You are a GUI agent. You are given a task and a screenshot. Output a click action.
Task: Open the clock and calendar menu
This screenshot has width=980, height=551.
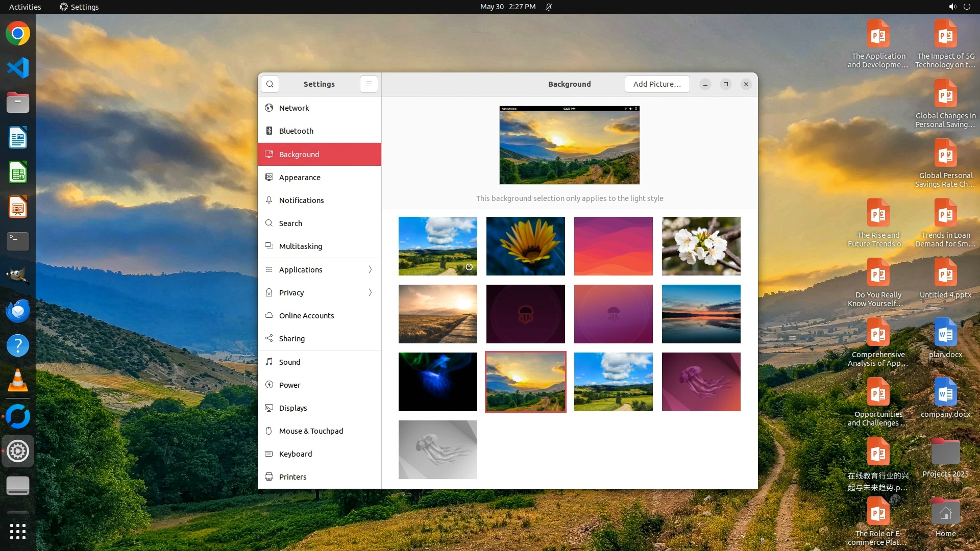coord(507,7)
